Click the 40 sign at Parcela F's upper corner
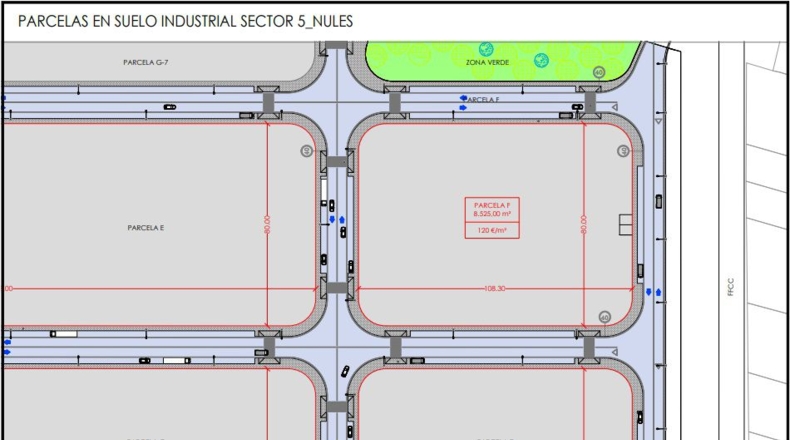Viewport: 790px width, 440px height. [x=623, y=151]
